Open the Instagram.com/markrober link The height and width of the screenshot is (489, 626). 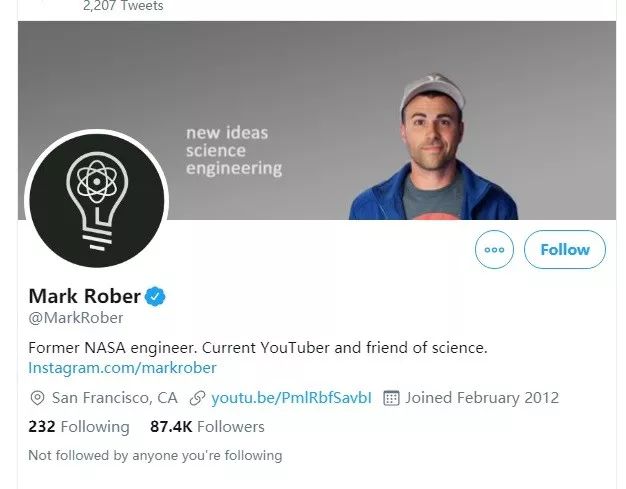click(x=122, y=367)
